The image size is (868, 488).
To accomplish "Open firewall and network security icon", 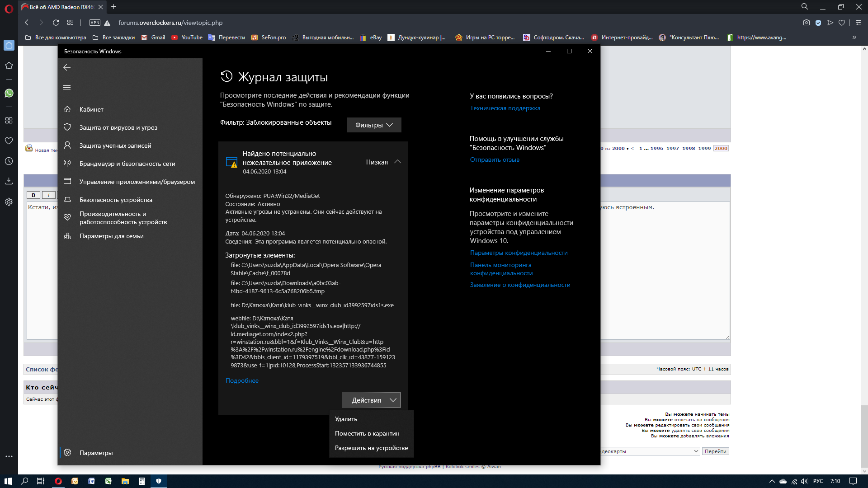I will pos(67,164).
